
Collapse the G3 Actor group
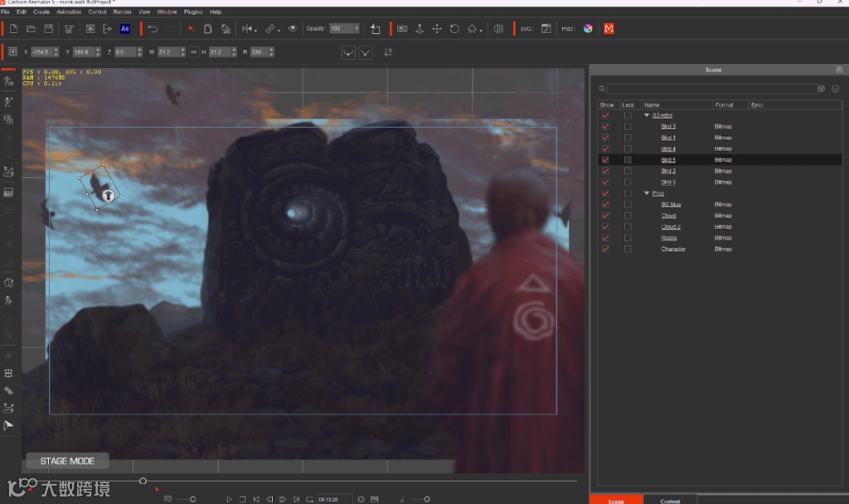coord(647,115)
